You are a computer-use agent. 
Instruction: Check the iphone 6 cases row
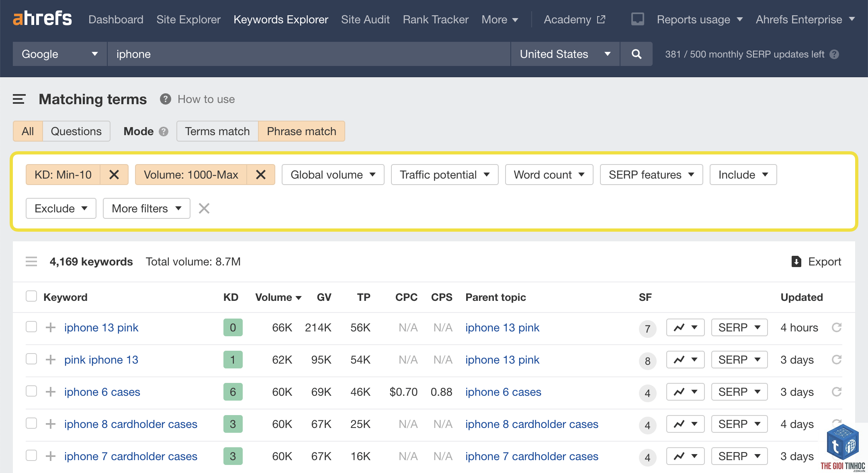(x=31, y=391)
